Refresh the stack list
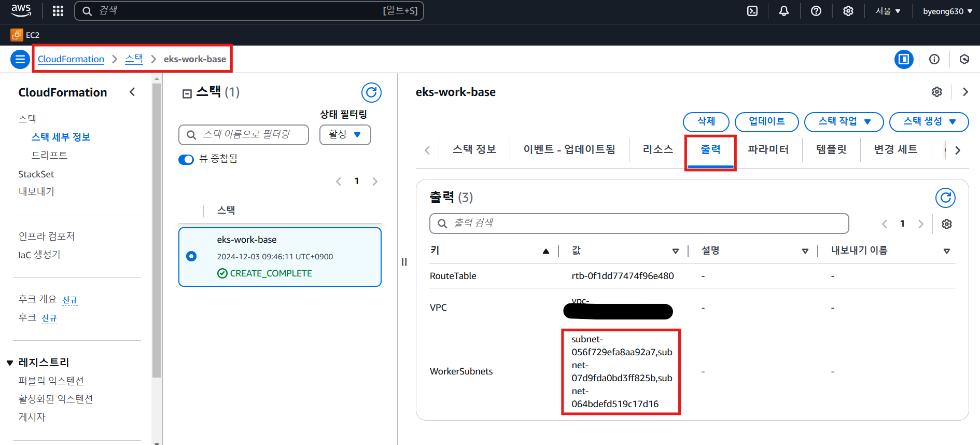980x445 pixels. coord(371,92)
